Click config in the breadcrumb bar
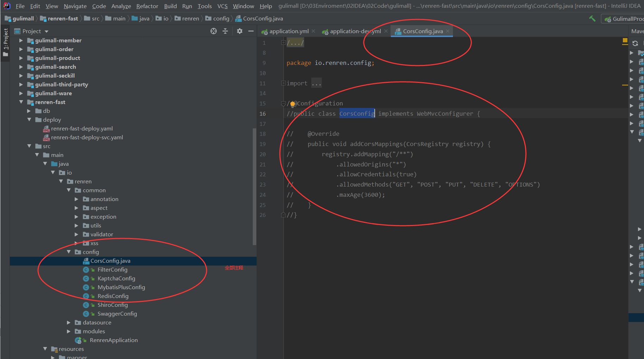Viewport: 644px width, 359px height. coord(217,18)
